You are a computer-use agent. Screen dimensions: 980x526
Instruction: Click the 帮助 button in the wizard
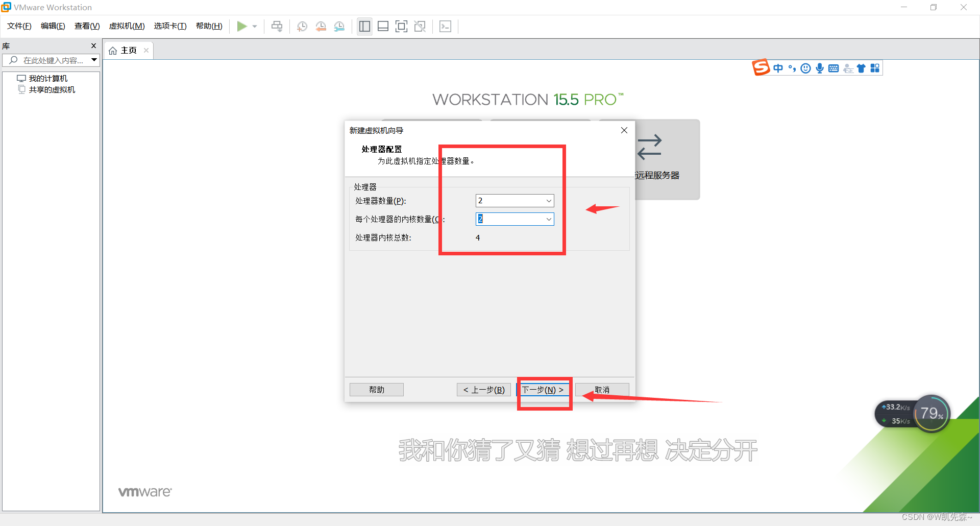(377, 390)
